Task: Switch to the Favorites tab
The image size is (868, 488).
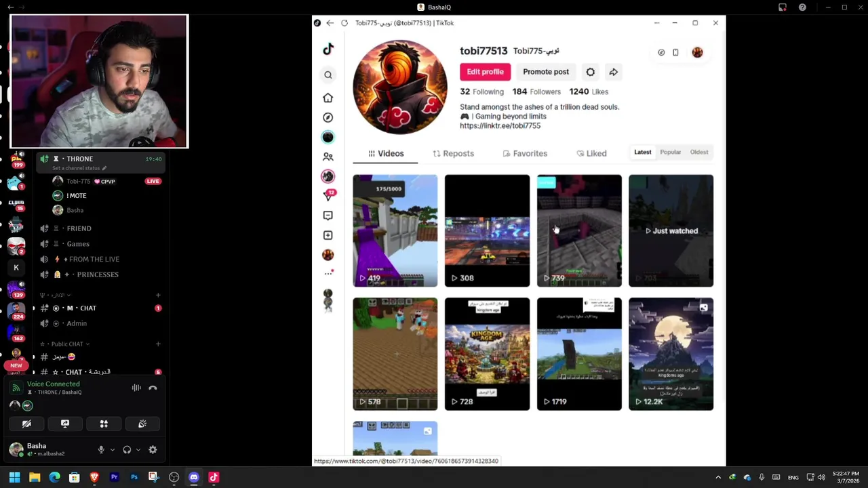Action: 525,154
